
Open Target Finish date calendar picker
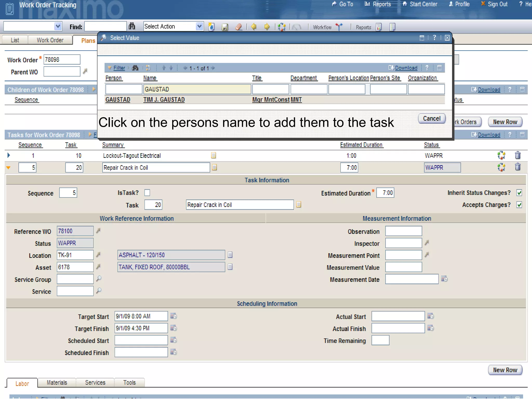coord(174,328)
